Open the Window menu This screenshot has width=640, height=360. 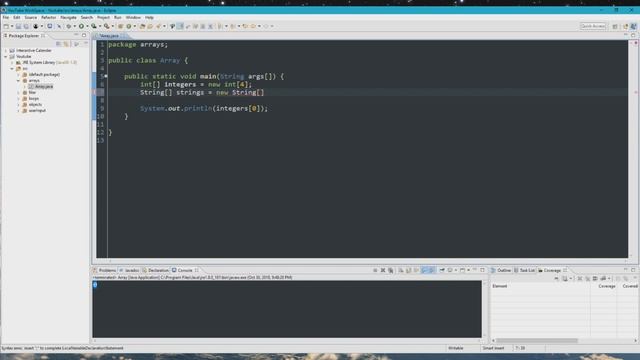133,18
